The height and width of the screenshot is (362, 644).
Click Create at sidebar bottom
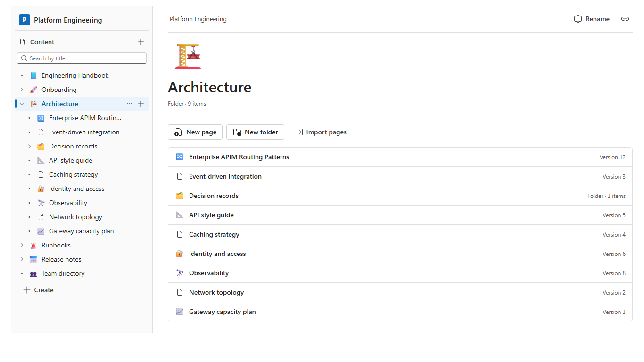tap(39, 290)
